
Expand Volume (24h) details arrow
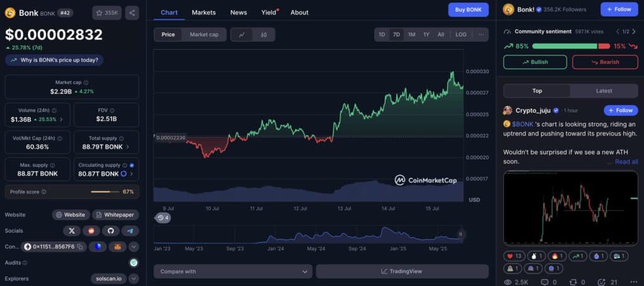(62, 120)
